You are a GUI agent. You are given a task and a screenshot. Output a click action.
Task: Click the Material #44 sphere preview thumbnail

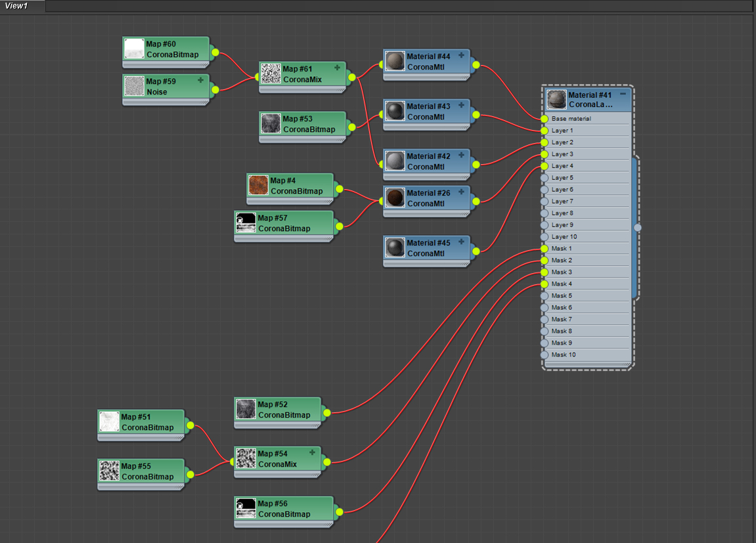click(x=395, y=62)
